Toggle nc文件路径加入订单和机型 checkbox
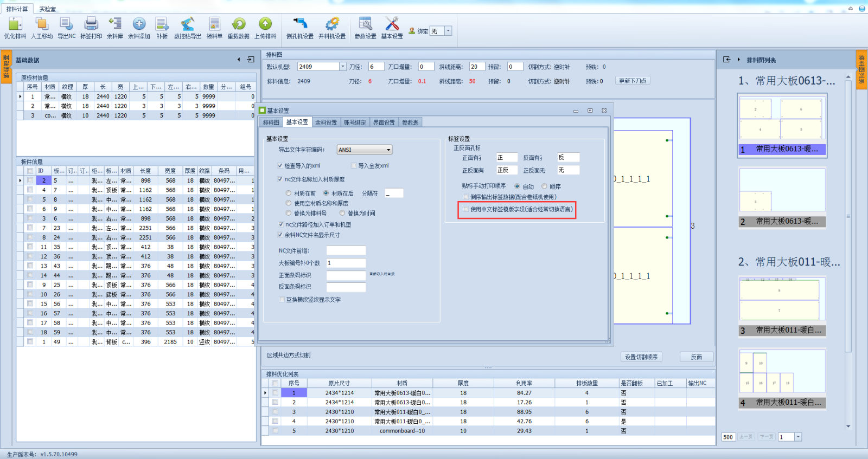The height and width of the screenshot is (459, 868). tap(280, 224)
